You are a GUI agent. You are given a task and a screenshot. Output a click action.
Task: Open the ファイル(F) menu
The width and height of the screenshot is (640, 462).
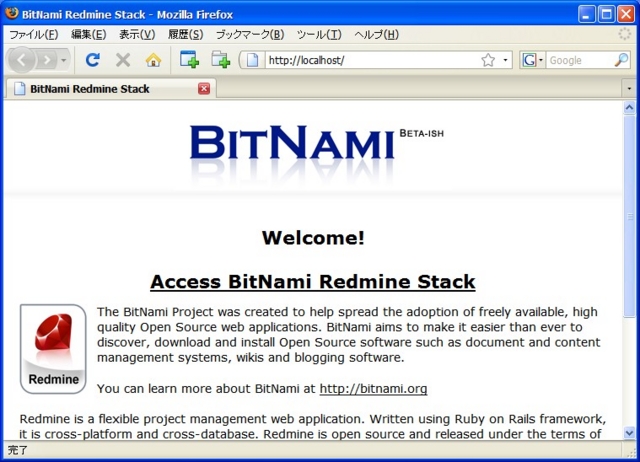coord(34,35)
